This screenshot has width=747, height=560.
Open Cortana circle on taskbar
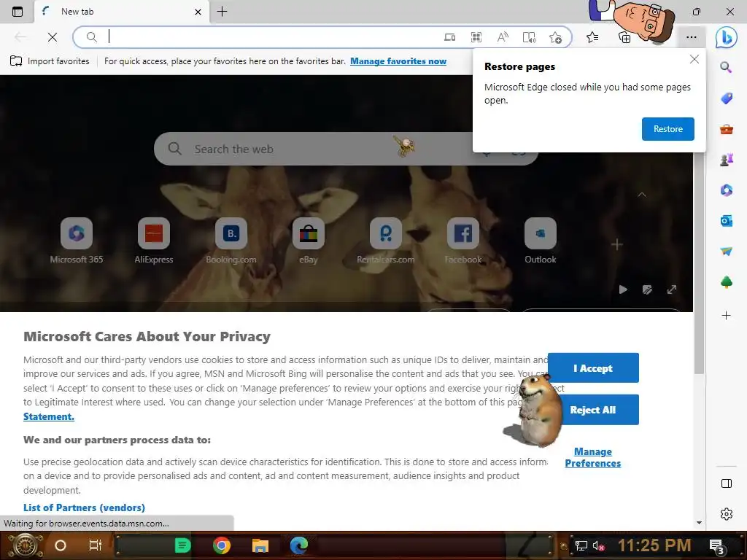(x=61, y=545)
